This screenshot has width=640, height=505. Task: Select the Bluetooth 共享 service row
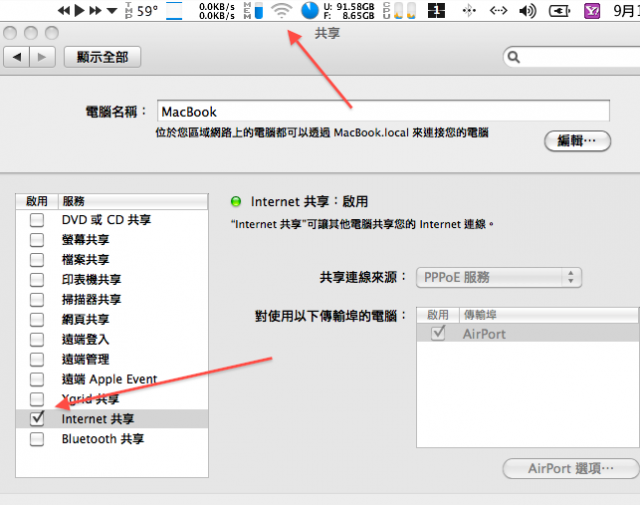pyautogui.click(x=112, y=439)
